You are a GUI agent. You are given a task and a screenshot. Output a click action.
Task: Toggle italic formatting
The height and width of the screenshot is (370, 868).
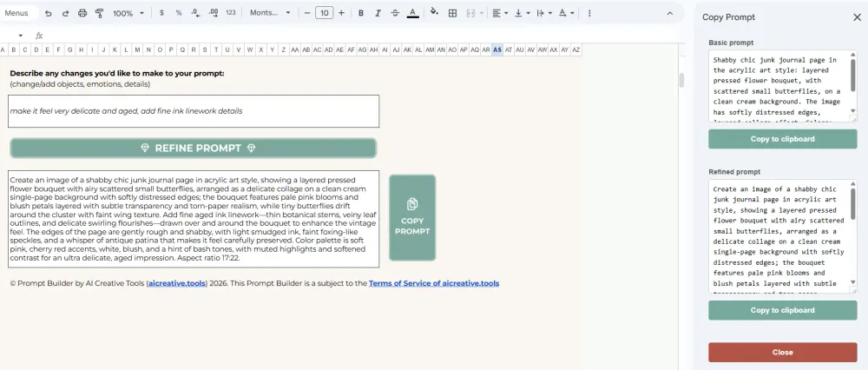point(378,13)
